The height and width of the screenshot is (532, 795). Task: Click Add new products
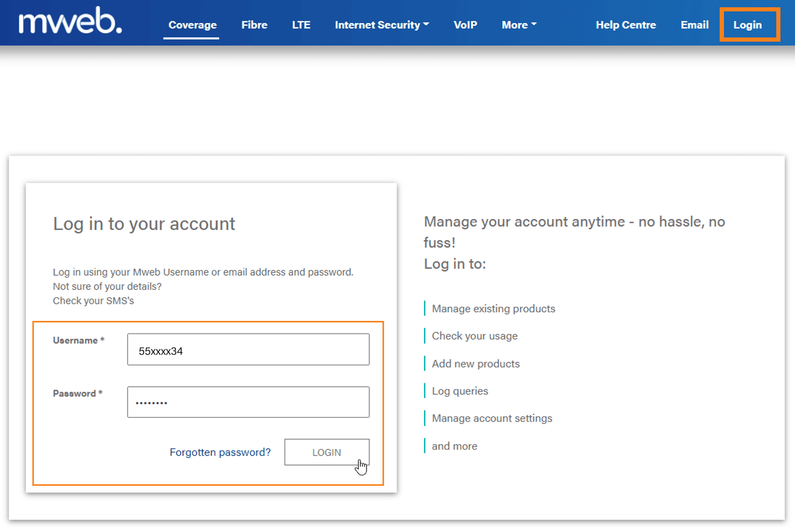[x=476, y=364]
